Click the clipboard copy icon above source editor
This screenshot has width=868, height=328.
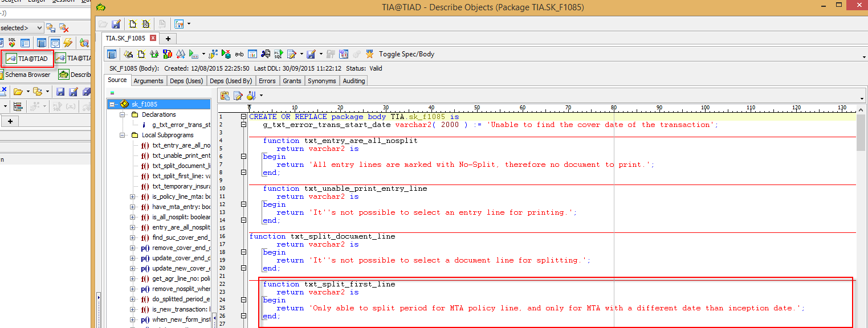click(225, 95)
